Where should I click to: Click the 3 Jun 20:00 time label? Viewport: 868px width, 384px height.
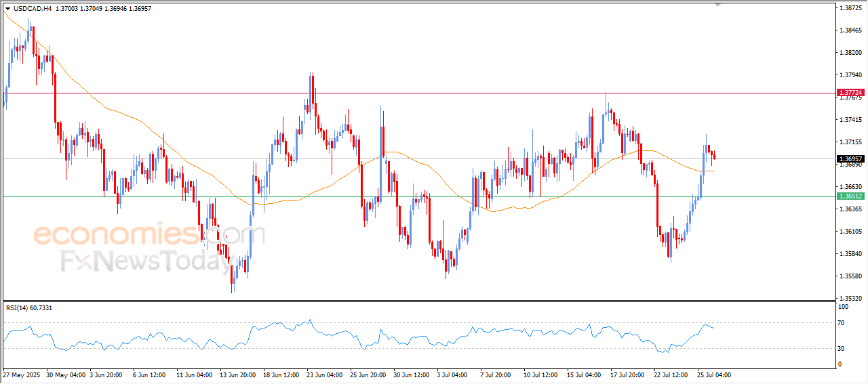(x=106, y=375)
